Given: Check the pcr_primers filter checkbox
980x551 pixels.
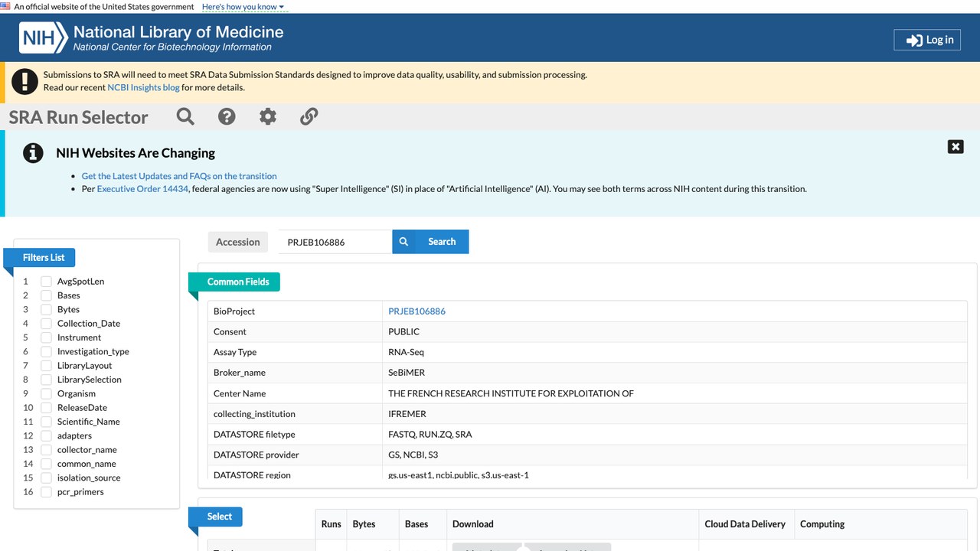Looking at the screenshot, I should click(47, 492).
